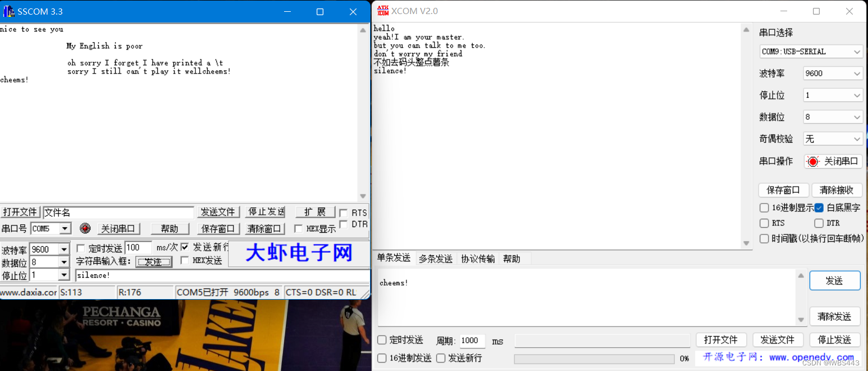Toggle the DTR checkbox in XCOM
868x371 pixels.
tap(819, 223)
